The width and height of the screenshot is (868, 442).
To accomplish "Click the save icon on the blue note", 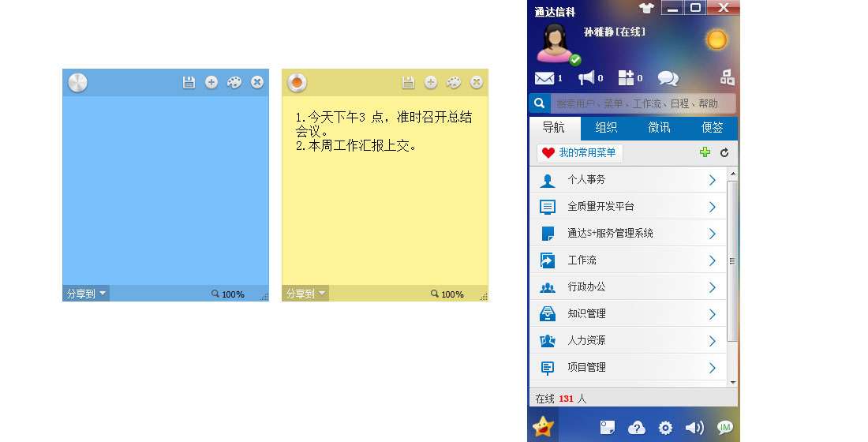I will (189, 82).
